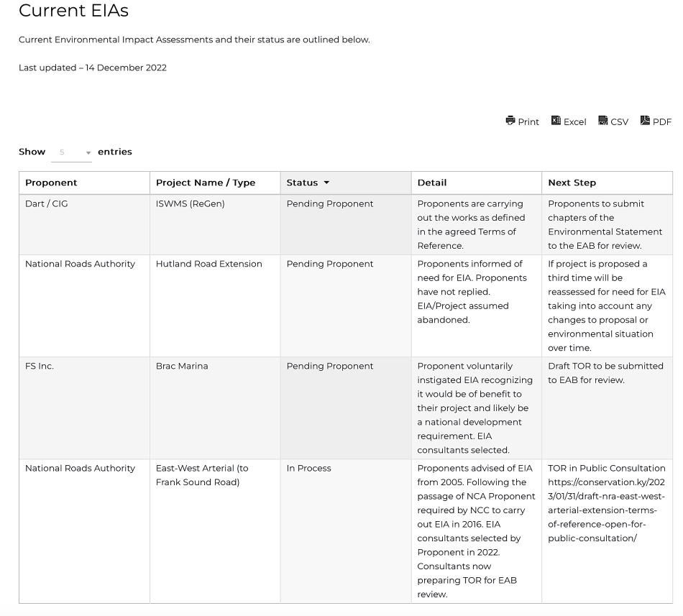Click the CSV export label
This screenshot has width=683, height=616.
(620, 121)
